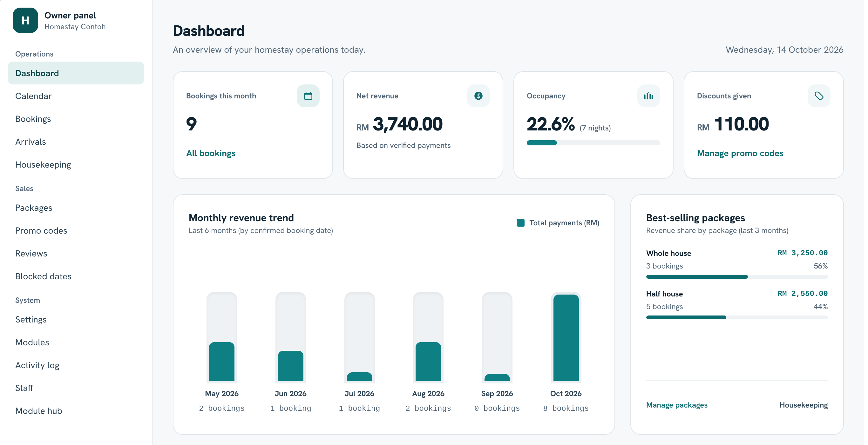Click the tag icon in Discounts given card

point(819,96)
